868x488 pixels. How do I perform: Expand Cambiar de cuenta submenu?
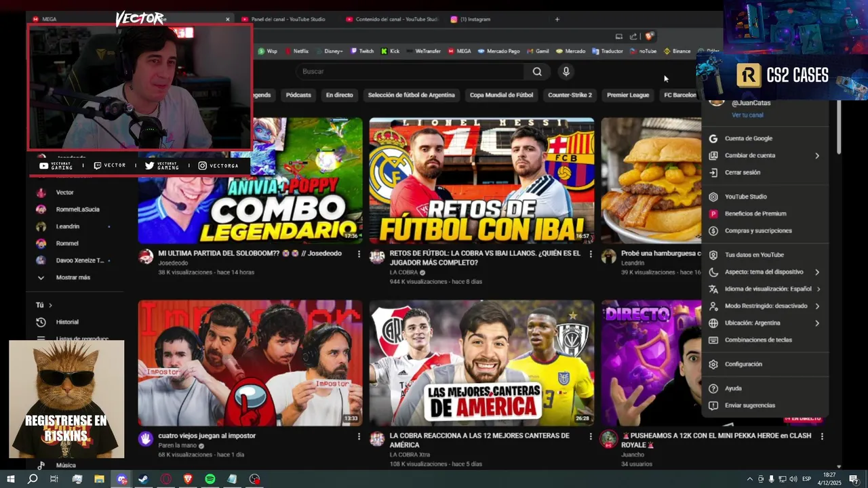tap(765, 155)
